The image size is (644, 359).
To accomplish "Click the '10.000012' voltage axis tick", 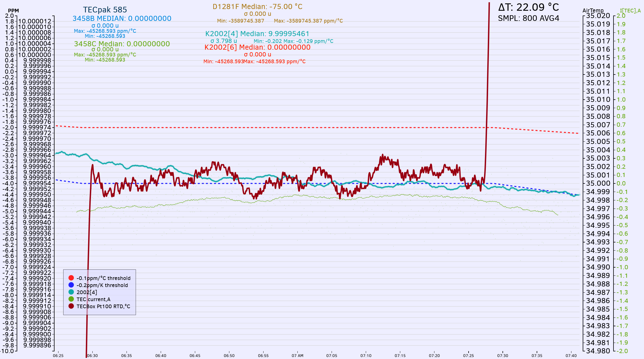I will pos(35,21).
